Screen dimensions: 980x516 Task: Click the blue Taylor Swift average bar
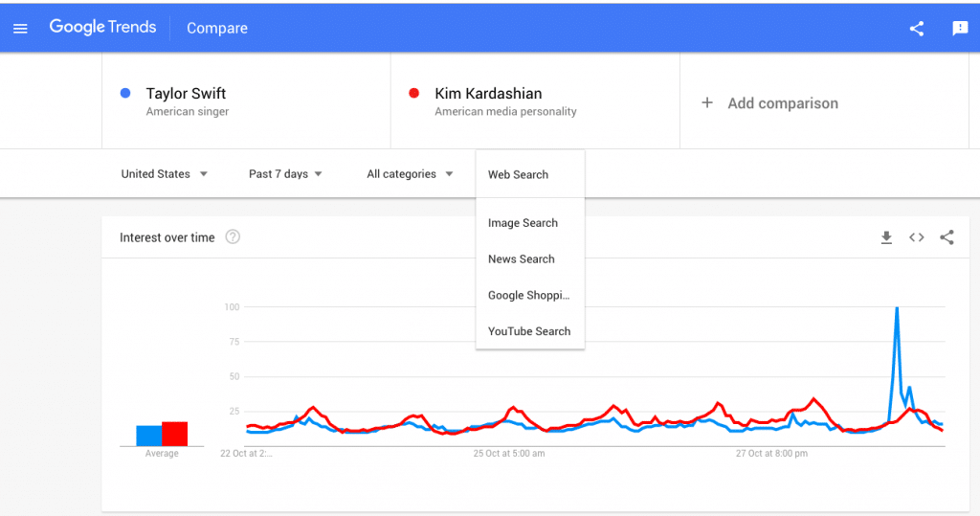point(149,436)
